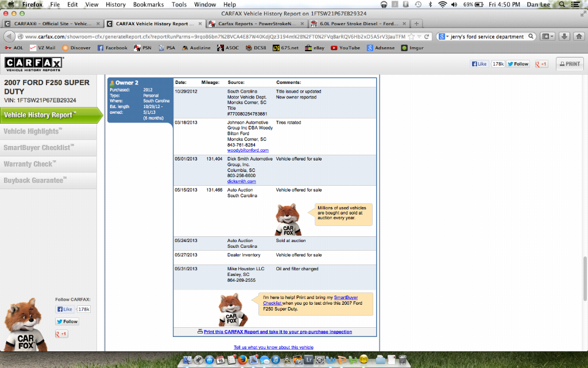Screen dimensions: 588x368
Task: Switch to Carfax Reports PowerStroke tab
Action: coord(257,23)
